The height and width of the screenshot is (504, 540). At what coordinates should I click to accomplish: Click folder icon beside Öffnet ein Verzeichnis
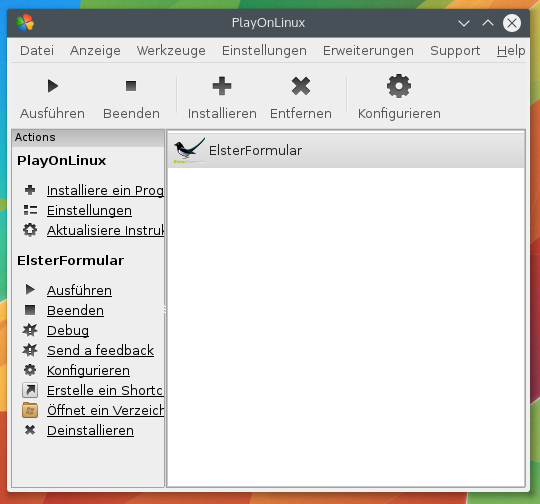click(x=30, y=410)
